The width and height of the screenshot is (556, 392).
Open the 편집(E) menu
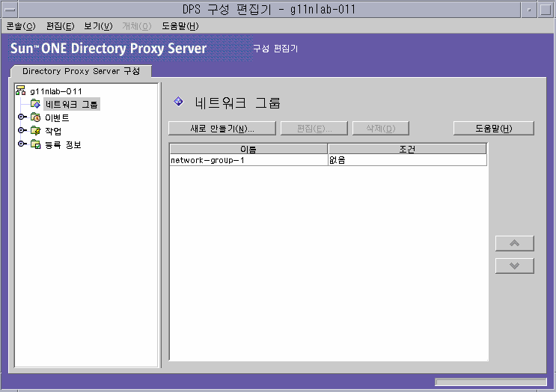coord(61,26)
